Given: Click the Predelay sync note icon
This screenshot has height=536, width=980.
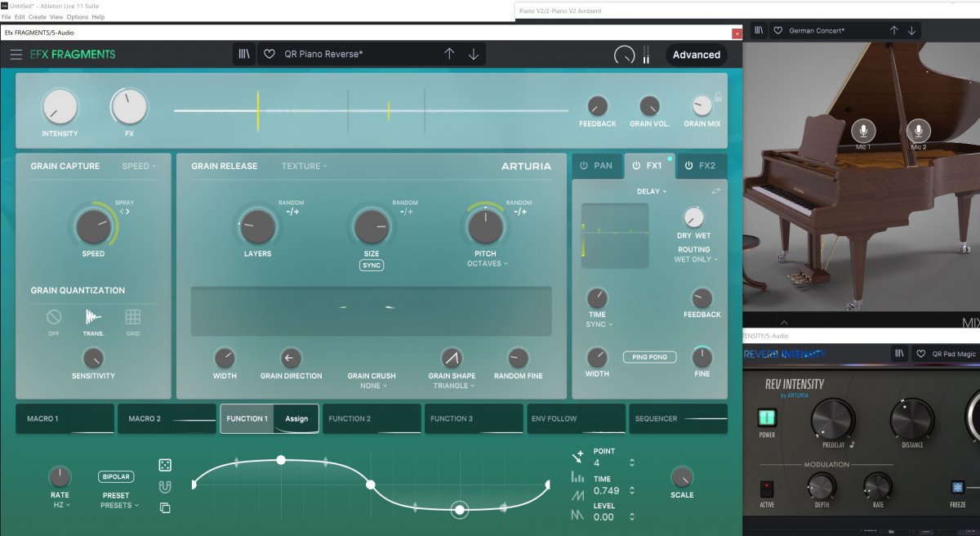Looking at the screenshot, I should coord(852,445).
